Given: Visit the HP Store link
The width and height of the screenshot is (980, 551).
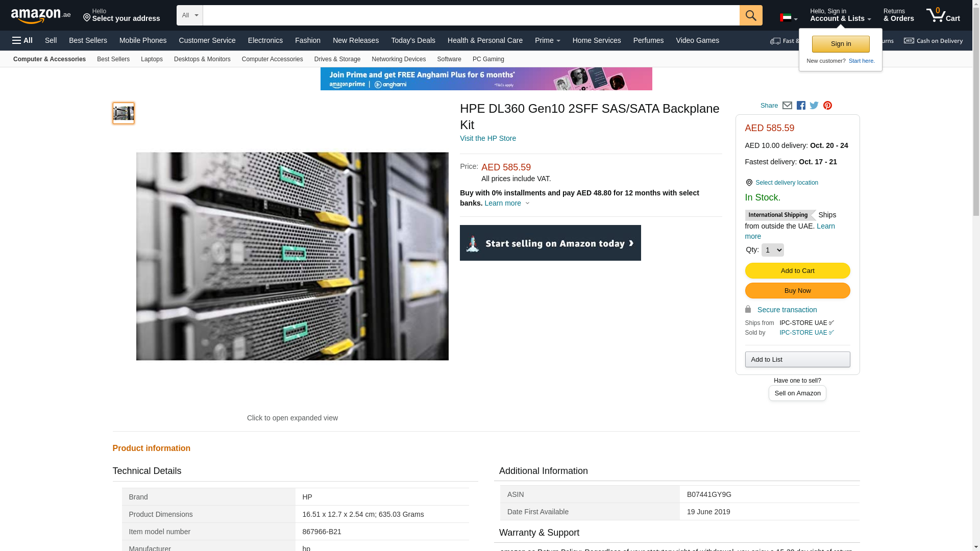Looking at the screenshot, I should click(487, 138).
